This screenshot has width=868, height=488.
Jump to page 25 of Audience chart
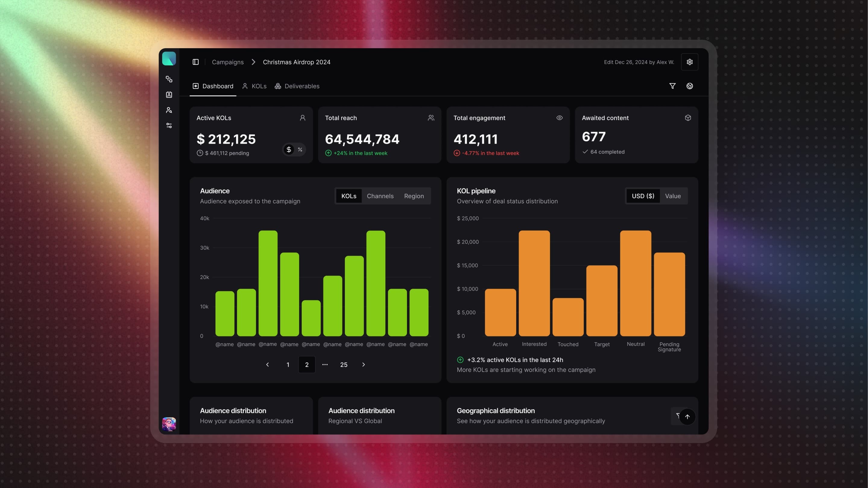coord(344,364)
